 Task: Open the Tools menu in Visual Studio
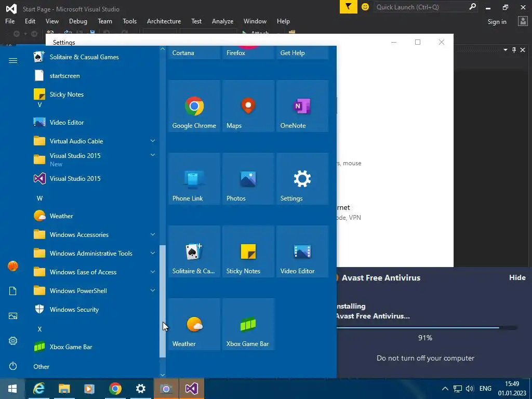click(x=129, y=21)
